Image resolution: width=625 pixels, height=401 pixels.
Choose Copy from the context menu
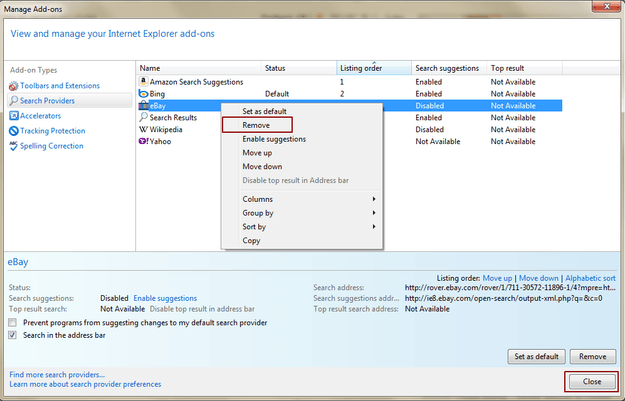click(x=251, y=240)
